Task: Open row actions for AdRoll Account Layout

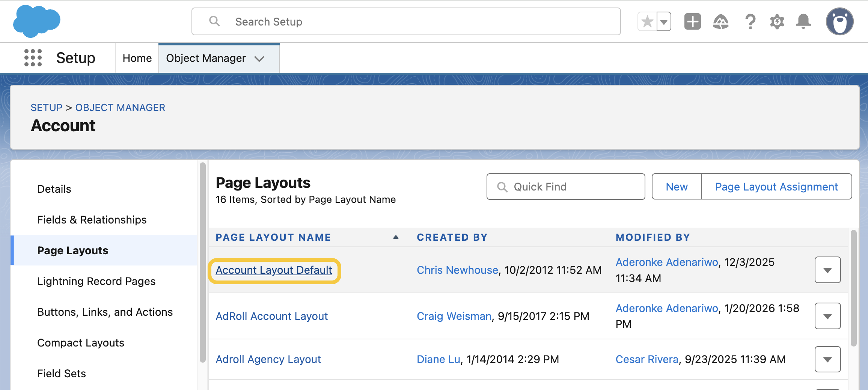Action: tap(827, 316)
